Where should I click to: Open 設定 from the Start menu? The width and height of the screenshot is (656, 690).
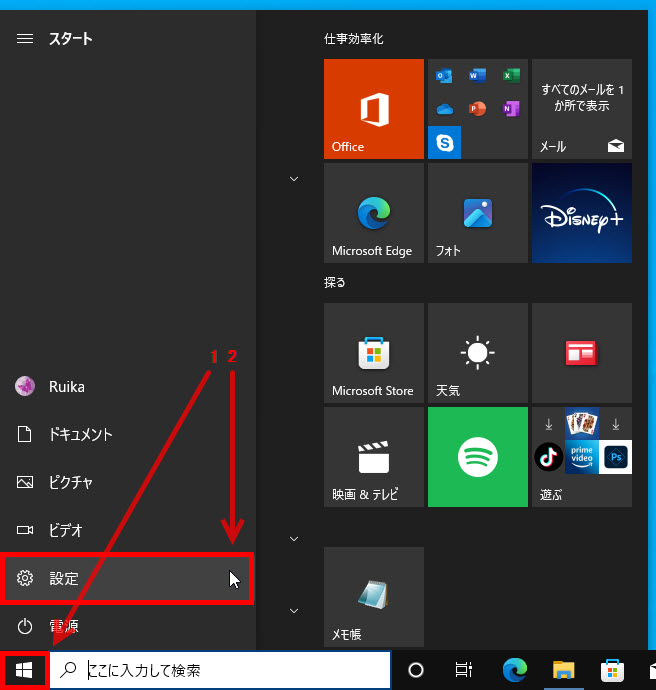127,578
